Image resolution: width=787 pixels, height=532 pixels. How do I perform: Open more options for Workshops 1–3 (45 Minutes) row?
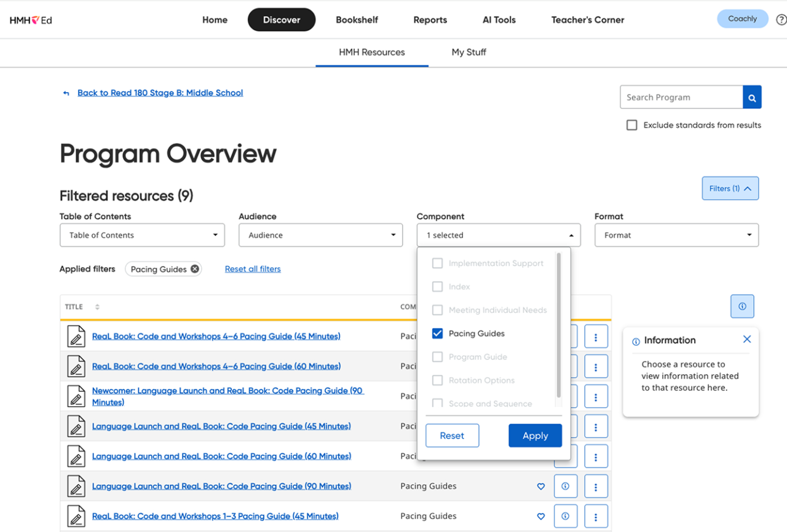[596, 516]
